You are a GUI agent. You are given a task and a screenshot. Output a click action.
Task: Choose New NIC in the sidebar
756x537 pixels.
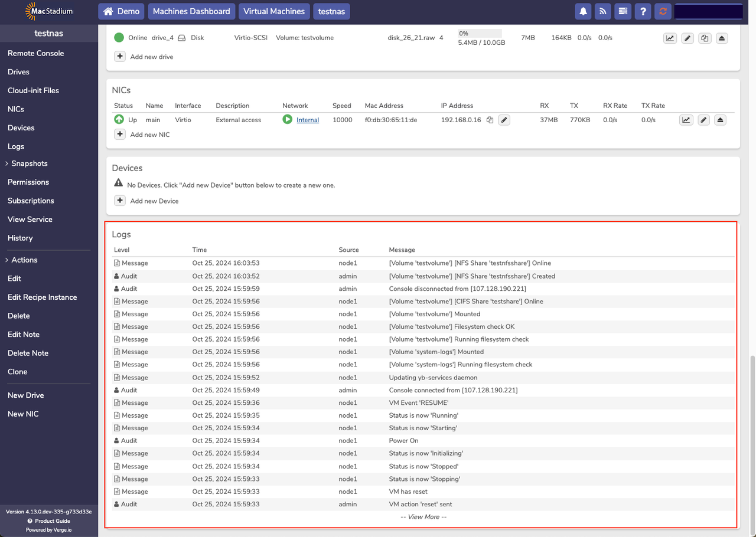(23, 414)
